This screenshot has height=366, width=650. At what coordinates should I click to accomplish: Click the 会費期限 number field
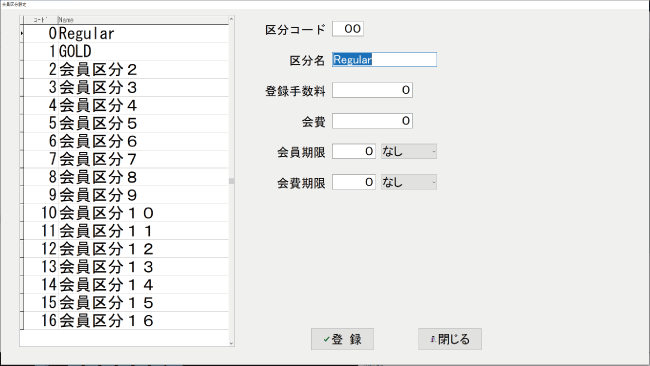point(354,182)
